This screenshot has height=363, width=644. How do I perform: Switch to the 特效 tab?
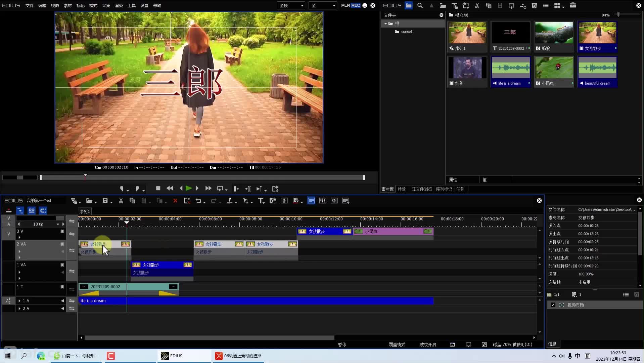tap(402, 189)
